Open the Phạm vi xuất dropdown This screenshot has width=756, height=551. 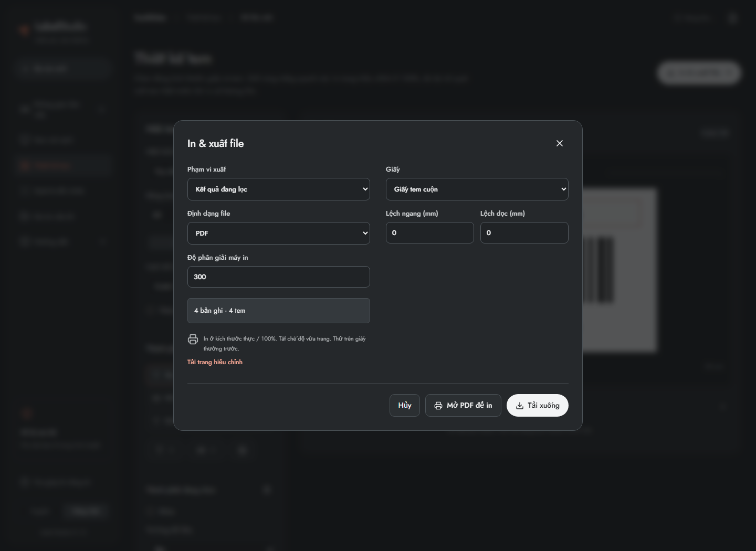279,189
